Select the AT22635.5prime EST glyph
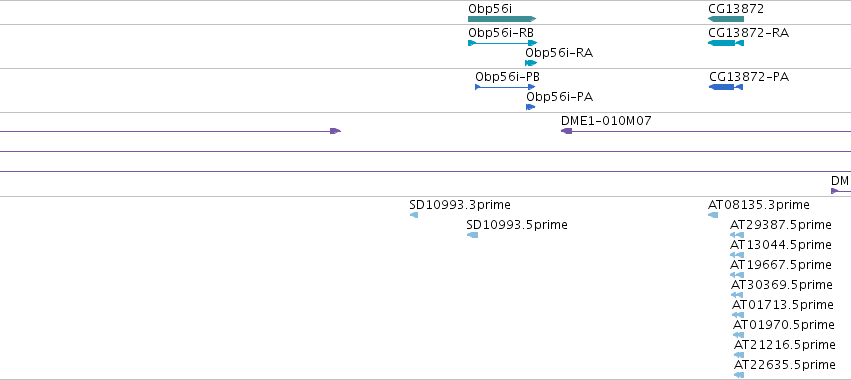The height and width of the screenshot is (380, 851). pos(739,375)
